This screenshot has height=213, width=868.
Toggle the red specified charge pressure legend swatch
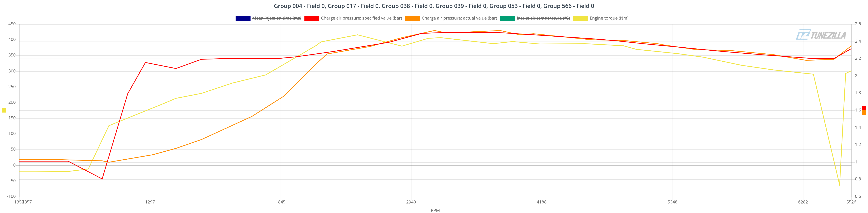click(311, 18)
